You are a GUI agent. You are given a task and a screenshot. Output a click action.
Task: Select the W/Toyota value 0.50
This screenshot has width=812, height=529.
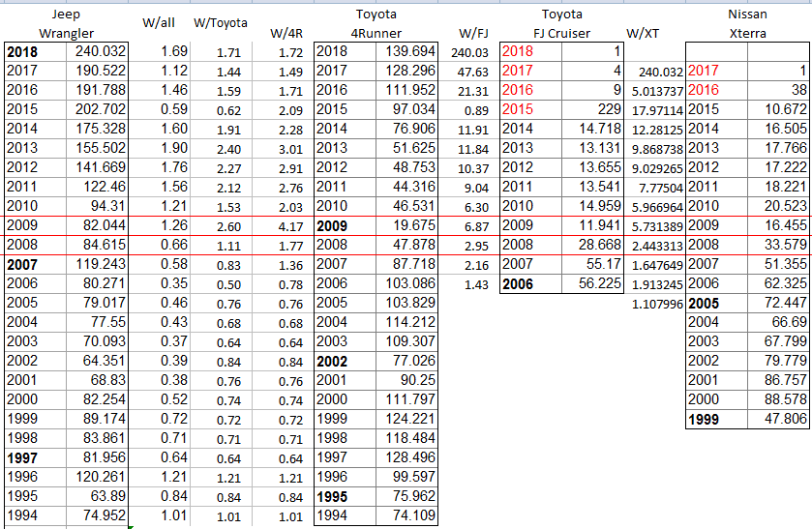click(x=229, y=284)
